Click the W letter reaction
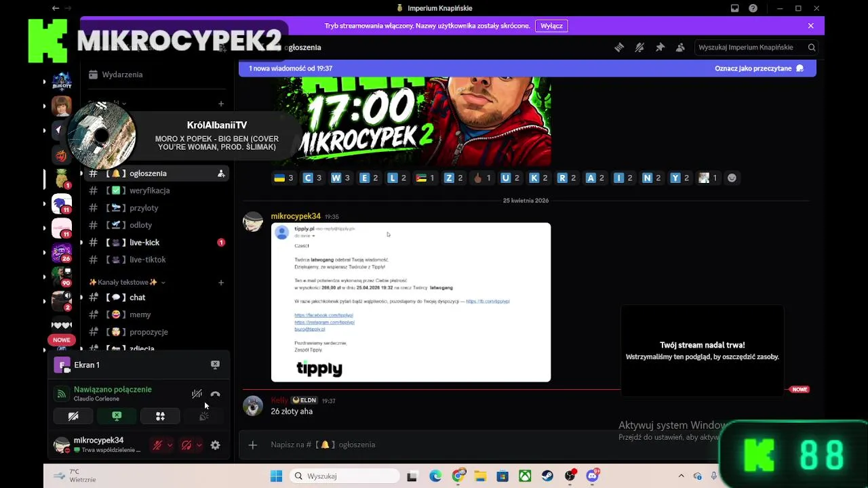Image resolution: width=868 pixels, height=488 pixels. click(340, 178)
